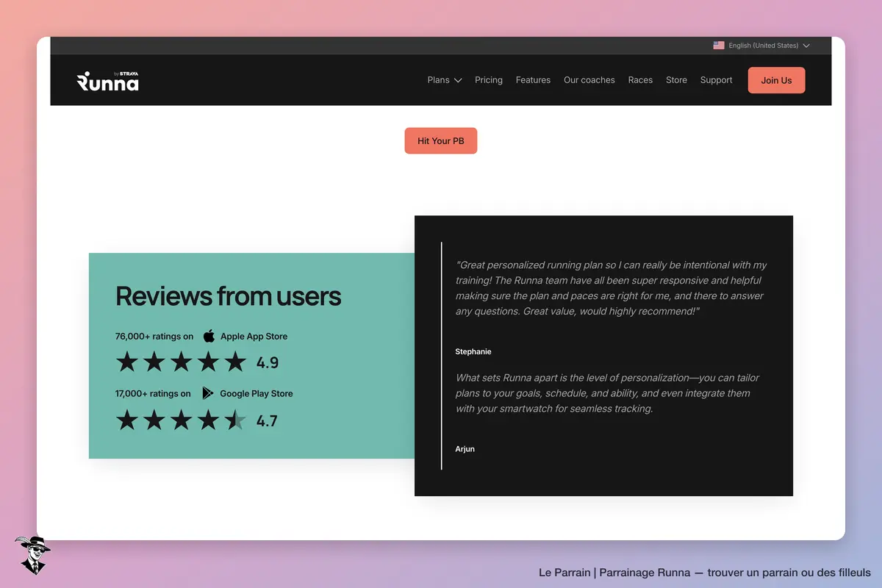The height and width of the screenshot is (588, 882).
Task: Click the 4.9 rating value
Action: point(268,362)
